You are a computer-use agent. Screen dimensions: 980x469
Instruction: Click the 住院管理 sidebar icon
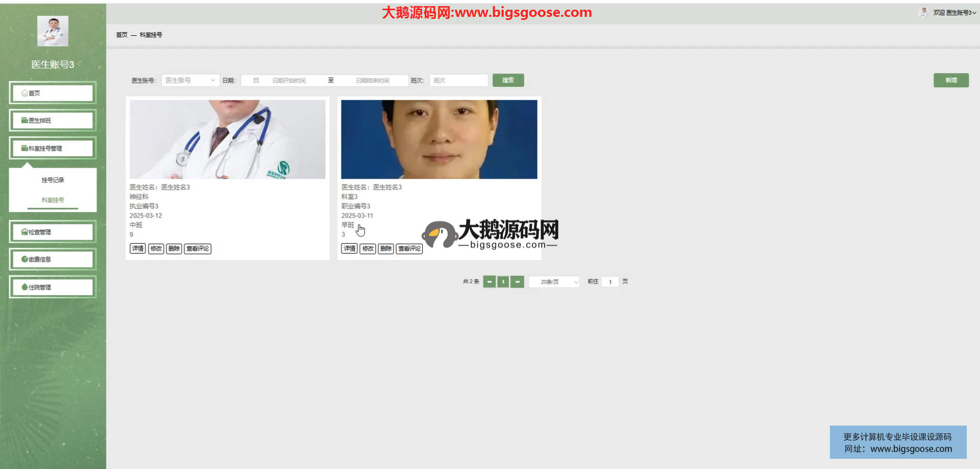24,287
